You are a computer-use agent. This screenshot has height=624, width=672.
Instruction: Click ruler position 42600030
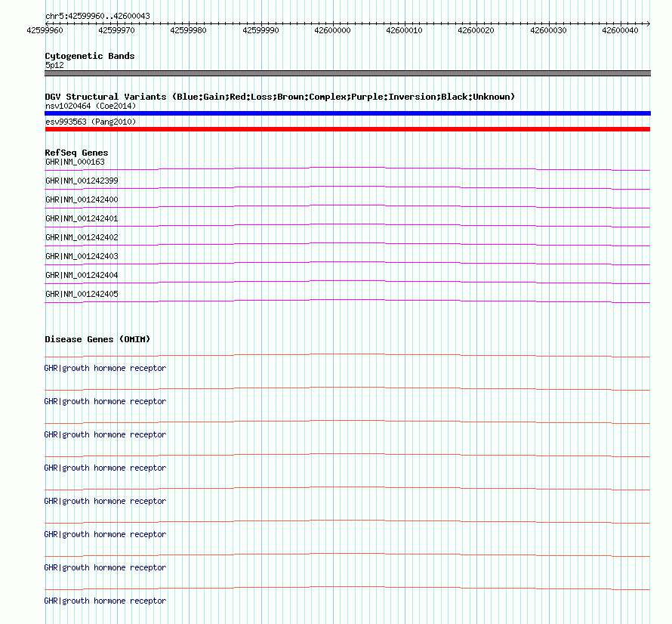coord(549,30)
